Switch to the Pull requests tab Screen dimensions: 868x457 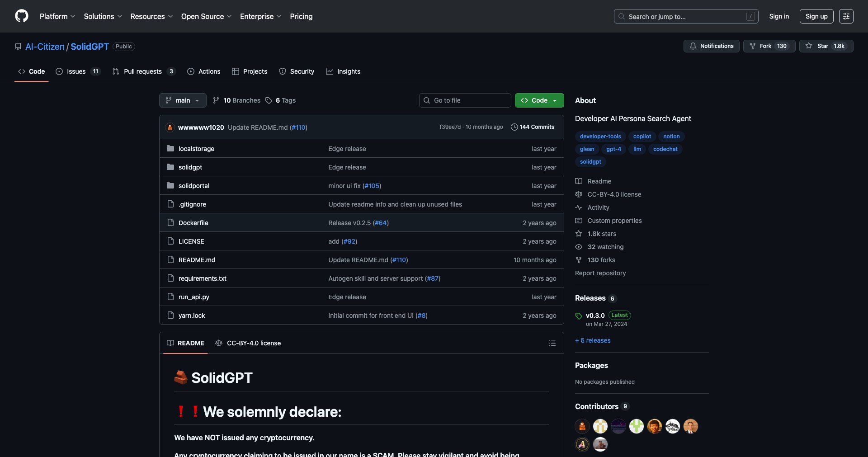(x=144, y=71)
